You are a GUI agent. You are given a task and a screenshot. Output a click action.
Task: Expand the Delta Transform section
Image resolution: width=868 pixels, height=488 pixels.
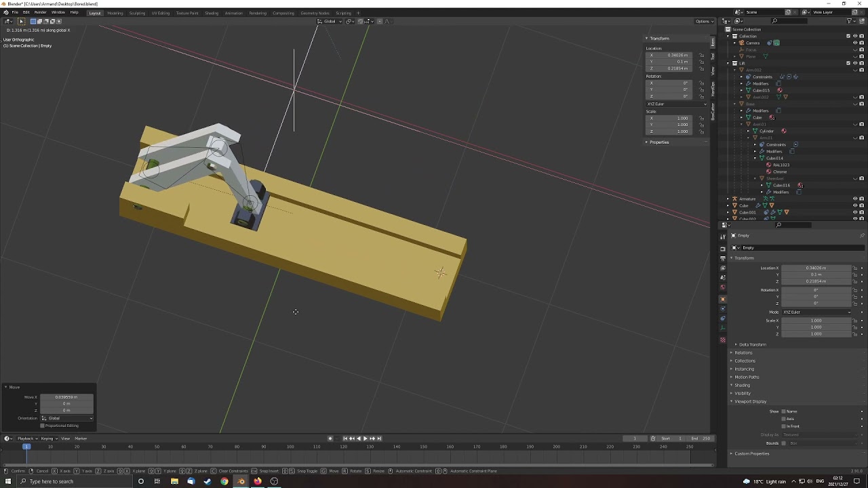751,344
